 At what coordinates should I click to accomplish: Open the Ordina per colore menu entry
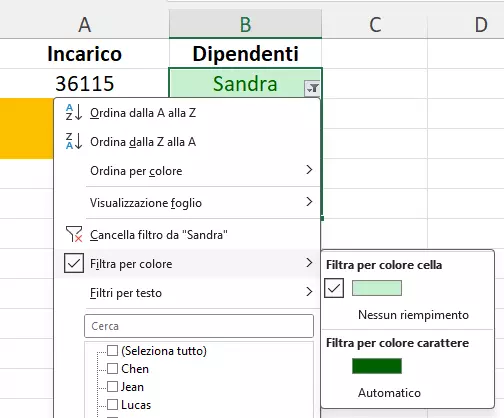coord(187,171)
